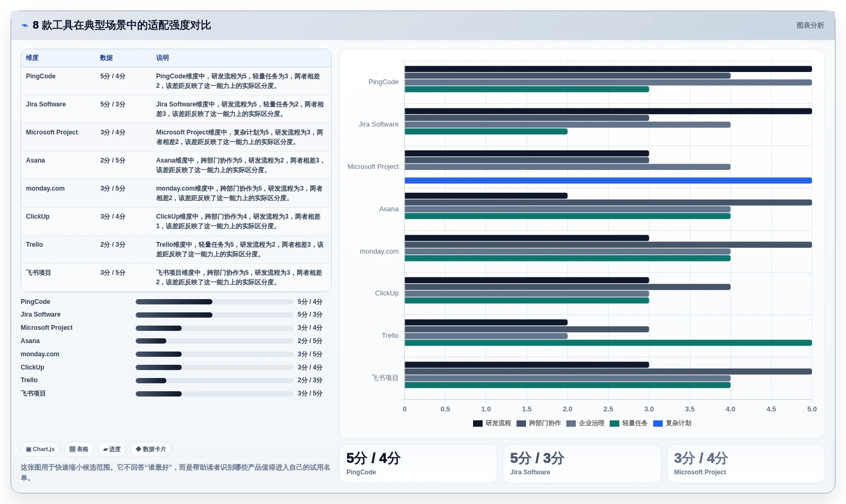Image resolution: width=846 pixels, height=504 pixels.
Task: Click ClickUp progress bar
Action: [215, 367]
